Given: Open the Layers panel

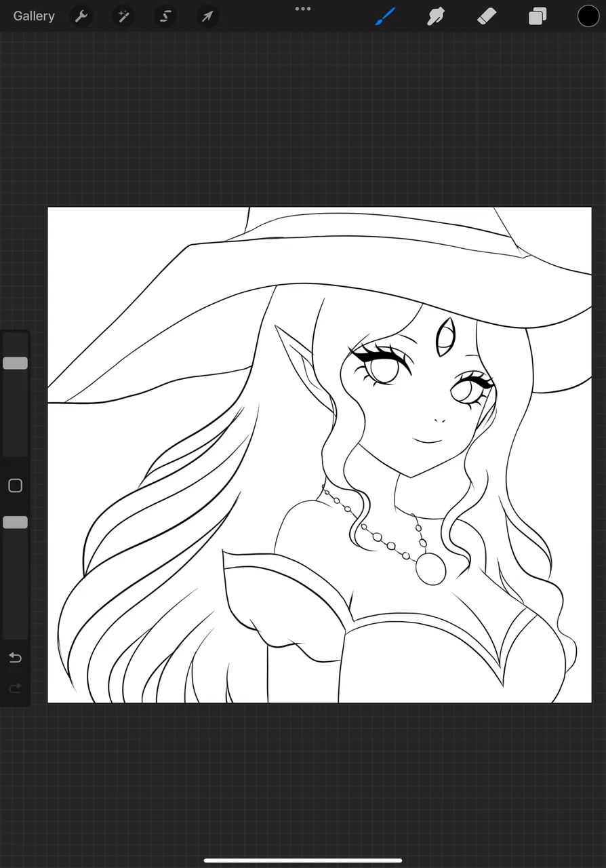Looking at the screenshot, I should [x=538, y=16].
